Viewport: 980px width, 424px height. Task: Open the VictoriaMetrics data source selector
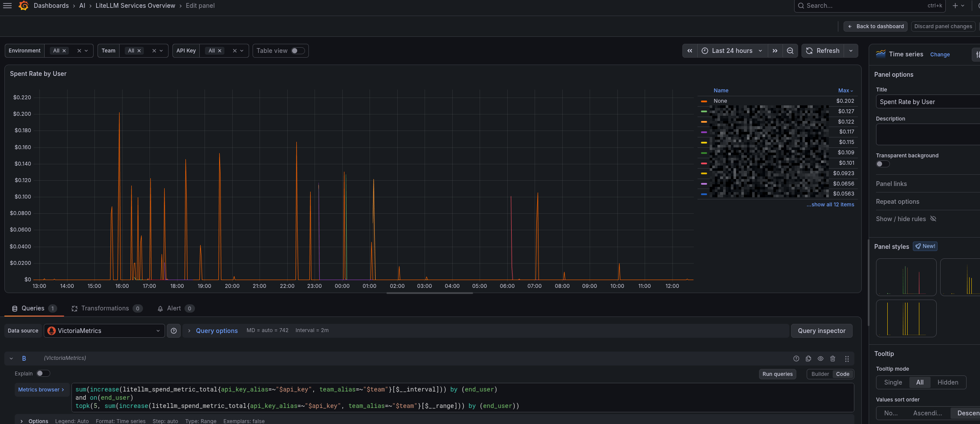[104, 331]
